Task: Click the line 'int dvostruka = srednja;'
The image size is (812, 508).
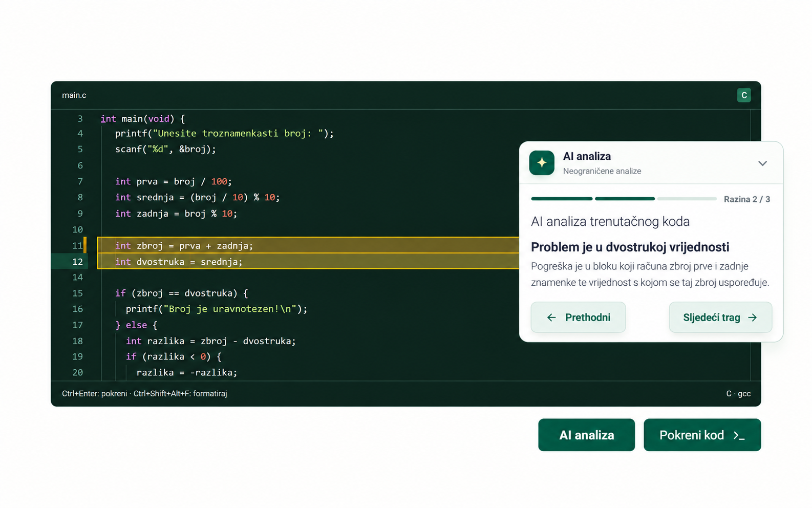Action: click(x=179, y=262)
